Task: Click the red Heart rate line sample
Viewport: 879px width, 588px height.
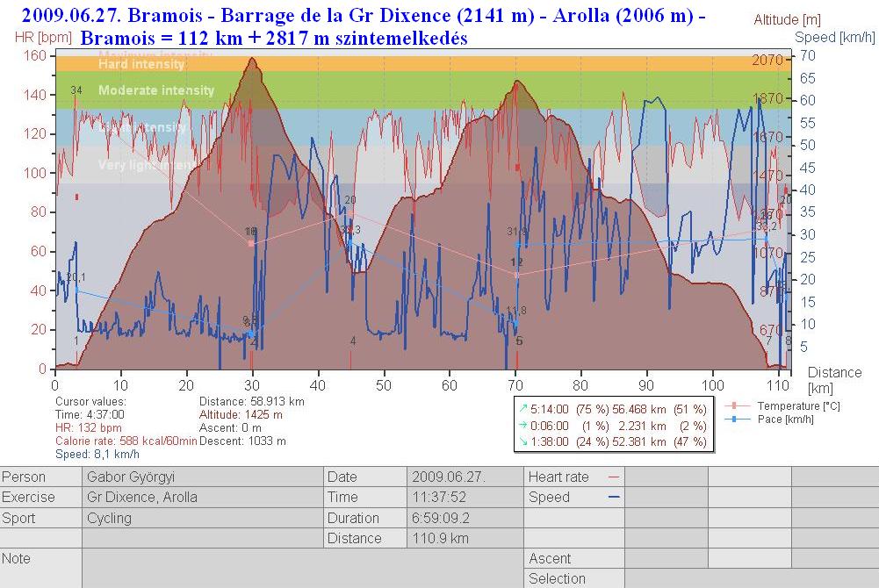Action: pos(613,477)
